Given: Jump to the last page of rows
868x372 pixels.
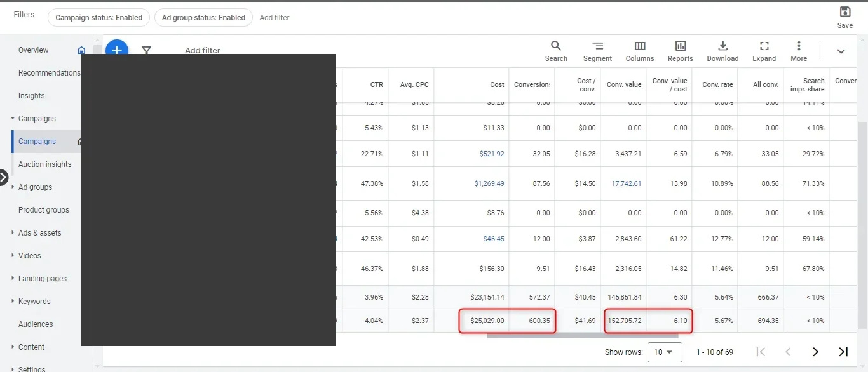Looking at the screenshot, I should click(843, 352).
